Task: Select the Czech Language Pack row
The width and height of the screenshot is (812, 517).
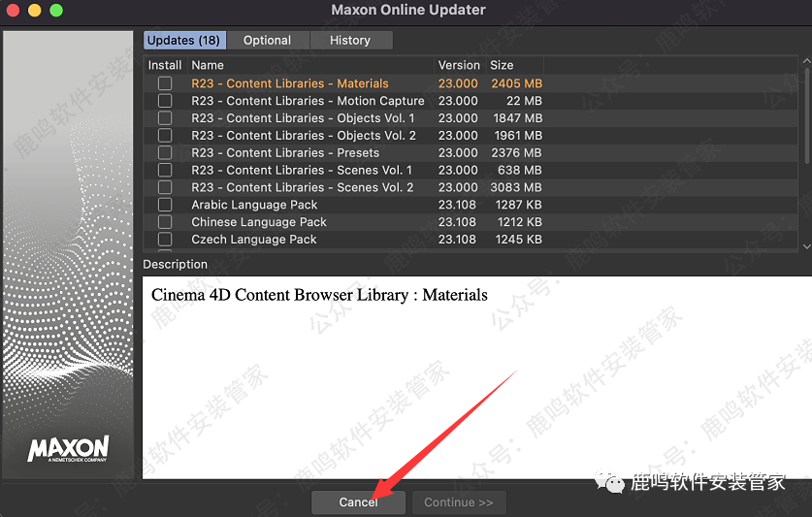Action: point(254,240)
